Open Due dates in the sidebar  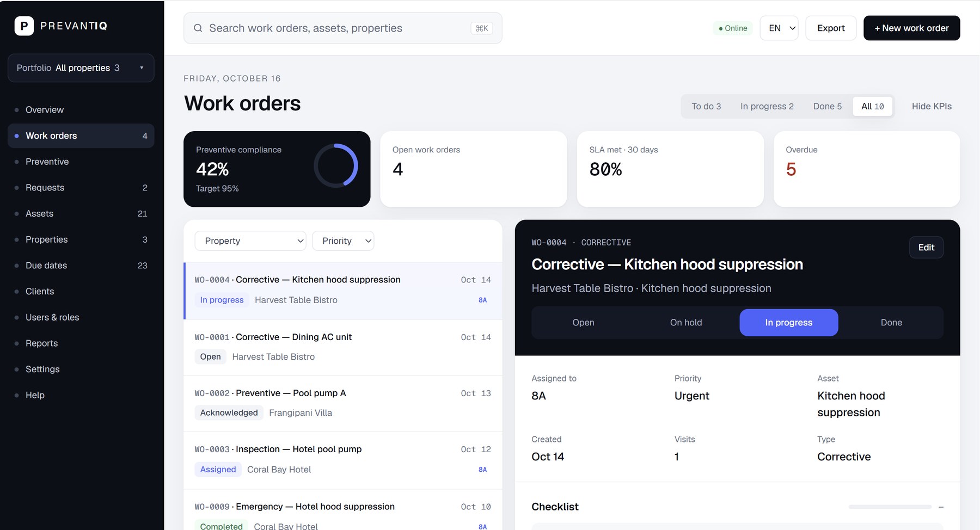pos(81,266)
